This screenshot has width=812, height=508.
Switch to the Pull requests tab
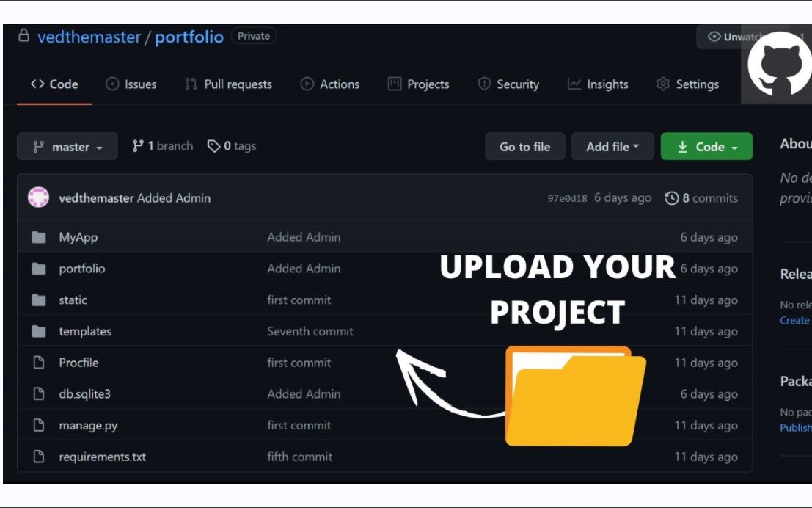228,84
